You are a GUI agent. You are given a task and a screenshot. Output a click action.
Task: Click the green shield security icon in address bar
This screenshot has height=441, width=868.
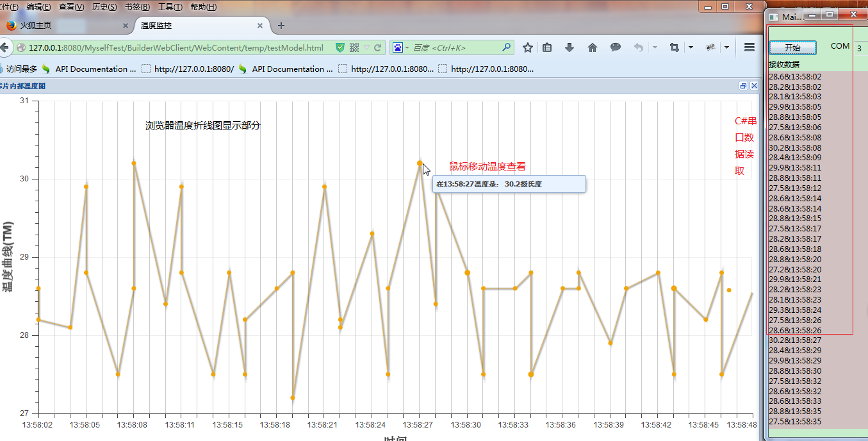coord(340,47)
